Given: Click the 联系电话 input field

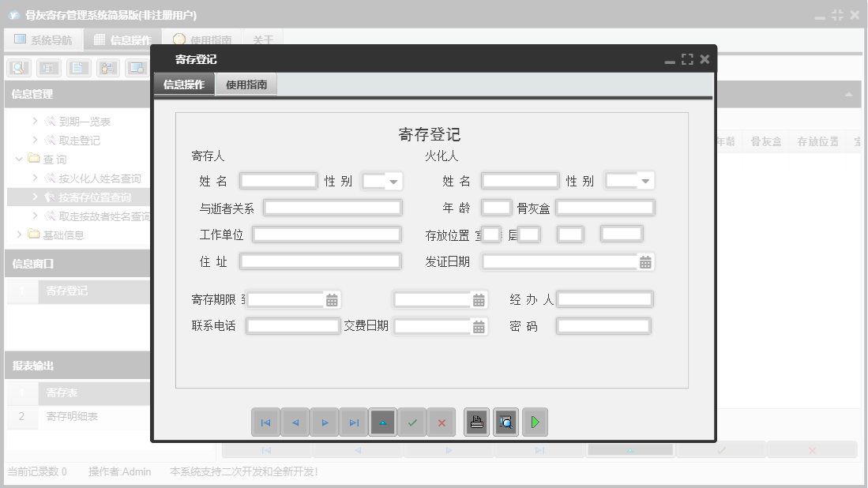Looking at the screenshot, I should 292,325.
